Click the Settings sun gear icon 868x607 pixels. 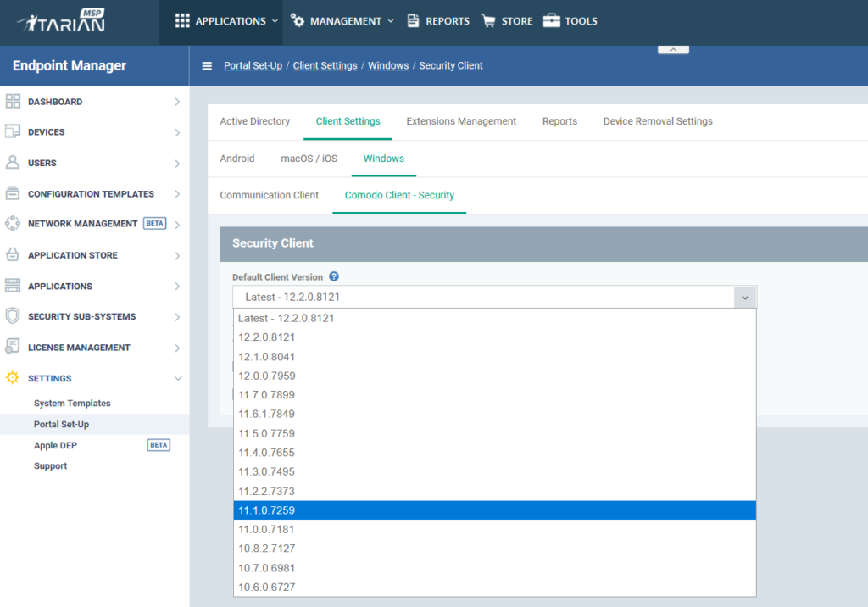click(13, 378)
